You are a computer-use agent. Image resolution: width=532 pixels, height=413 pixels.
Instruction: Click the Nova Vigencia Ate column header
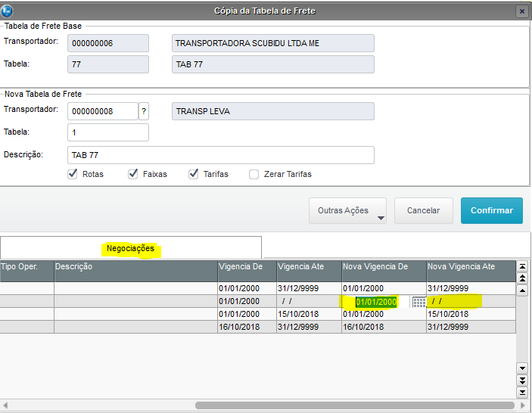tap(471, 271)
